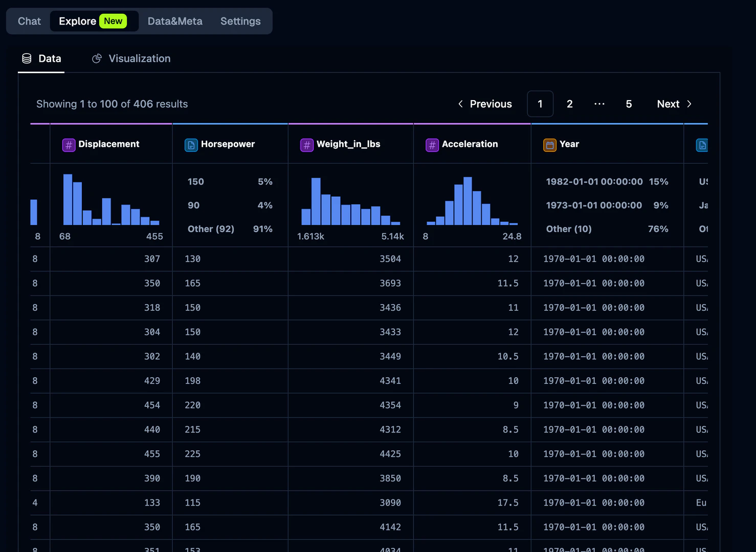Switch to the Chat tab
This screenshot has width=756, height=552.
point(29,21)
